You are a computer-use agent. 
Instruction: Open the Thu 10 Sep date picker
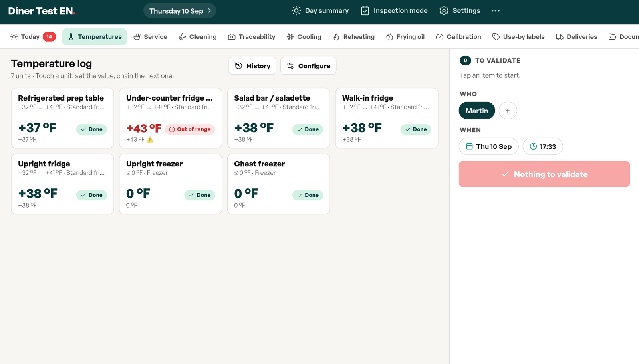489,146
